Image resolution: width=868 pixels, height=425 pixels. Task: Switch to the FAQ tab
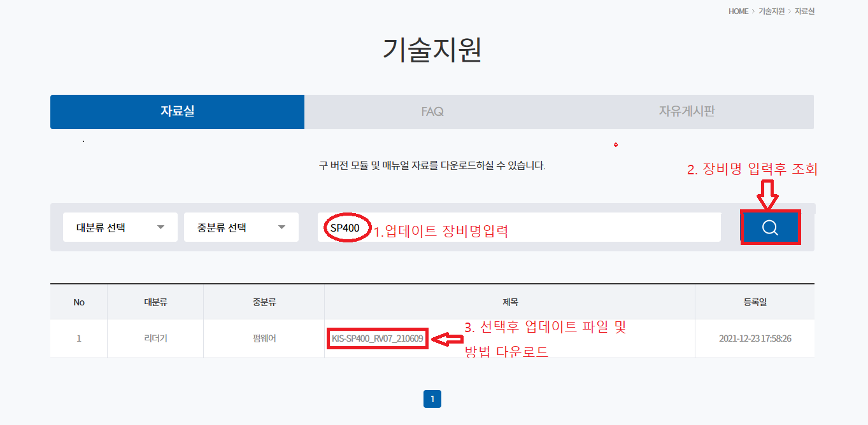[432, 111]
